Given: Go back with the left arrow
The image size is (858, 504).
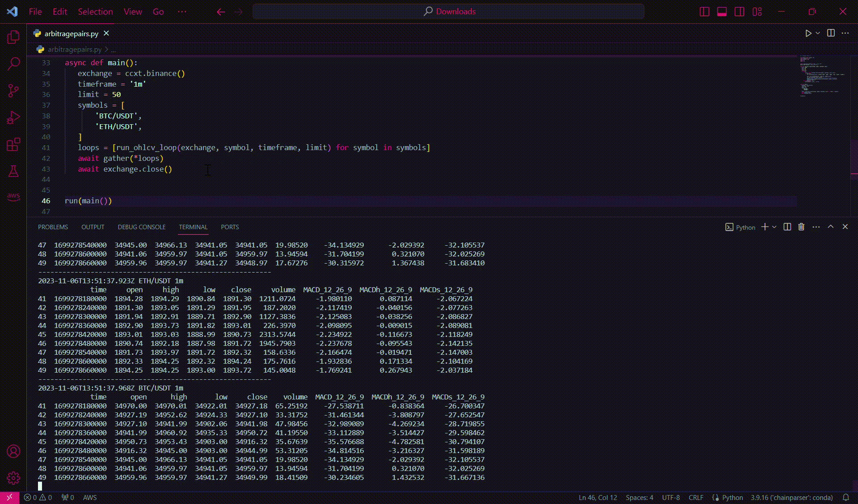Looking at the screenshot, I should pyautogui.click(x=221, y=12).
